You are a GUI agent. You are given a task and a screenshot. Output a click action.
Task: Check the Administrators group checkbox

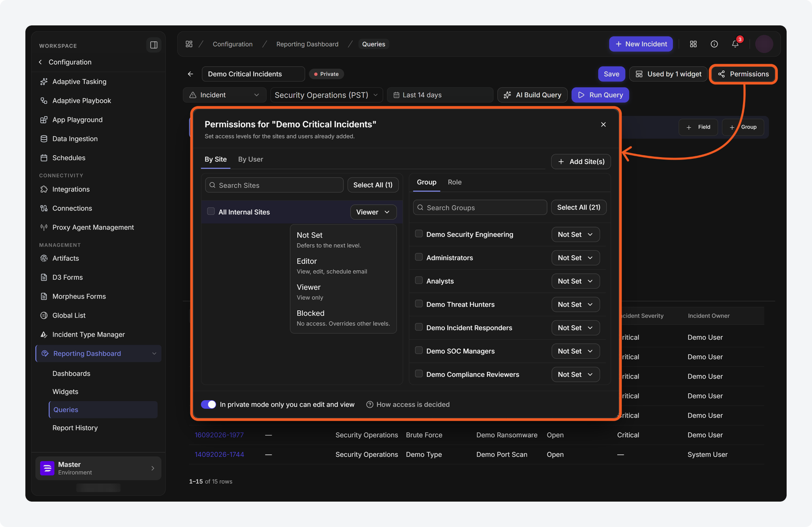[419, 257]
